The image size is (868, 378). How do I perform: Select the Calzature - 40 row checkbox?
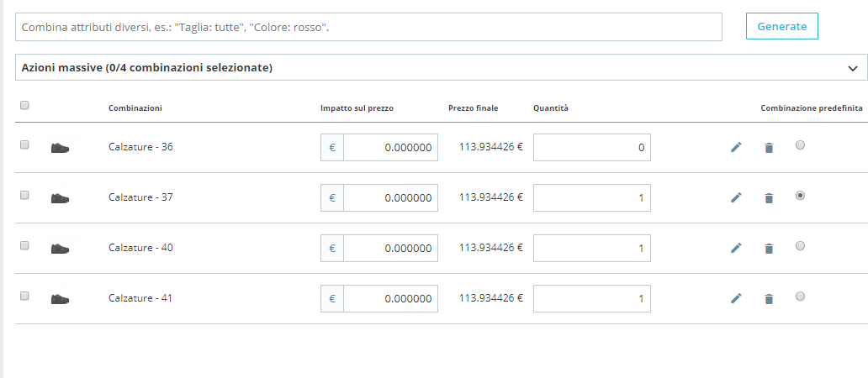click(x=24, y=246)
